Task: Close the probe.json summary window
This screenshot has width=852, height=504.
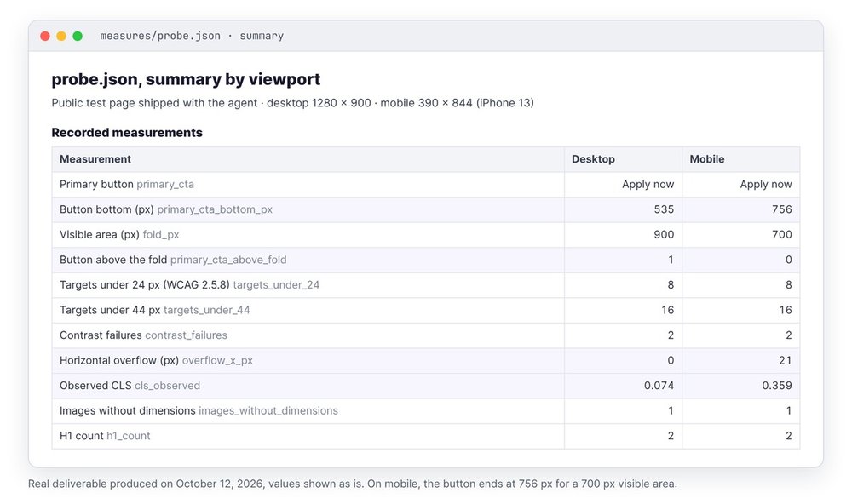Action: 45,36
